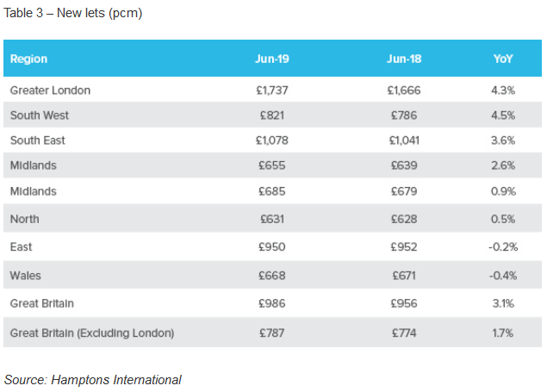This screenshot has height=392, width=547.
Task: Select the Greater London row label
Action: click(x=50, y=90)
